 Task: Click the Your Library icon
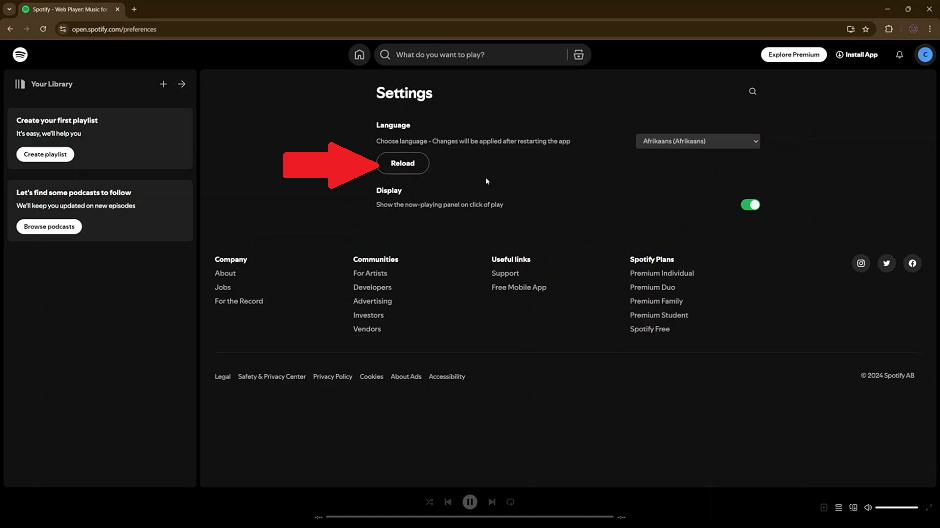coord(20,84)
